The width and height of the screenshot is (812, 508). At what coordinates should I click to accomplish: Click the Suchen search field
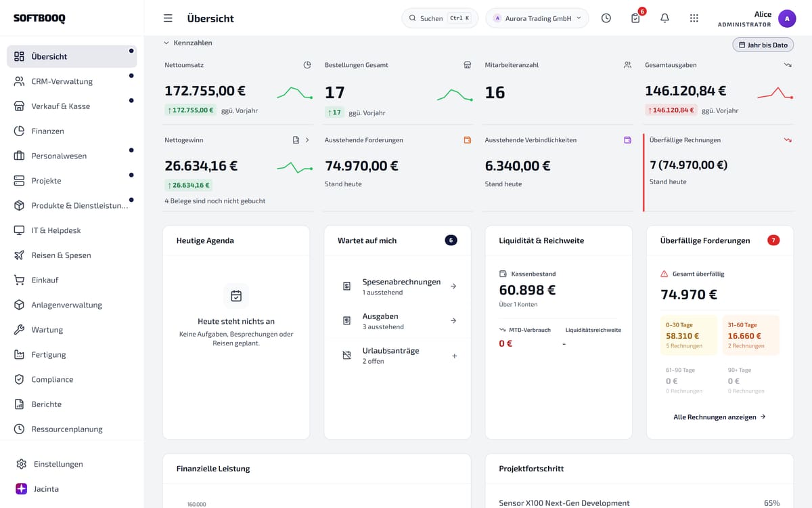[440, 18]
